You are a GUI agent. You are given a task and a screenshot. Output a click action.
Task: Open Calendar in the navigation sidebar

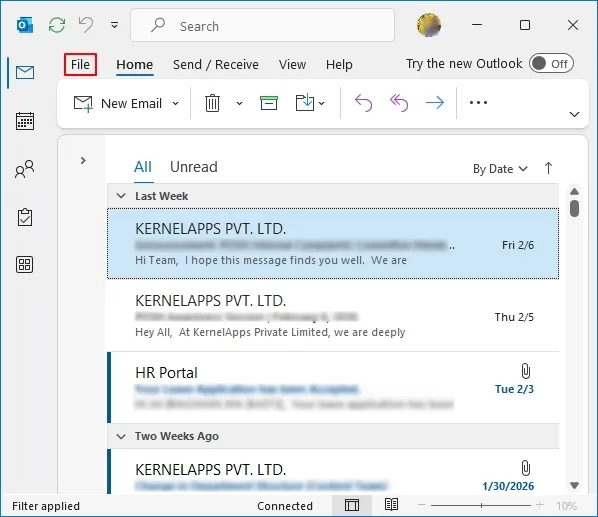(25, 121)
